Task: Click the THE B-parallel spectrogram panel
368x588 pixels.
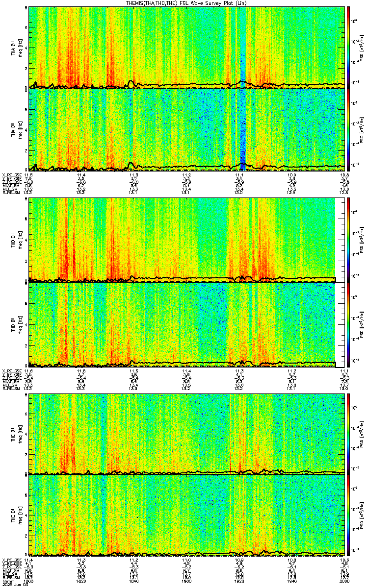Action: pyautogui.click(x=187, y=515)
